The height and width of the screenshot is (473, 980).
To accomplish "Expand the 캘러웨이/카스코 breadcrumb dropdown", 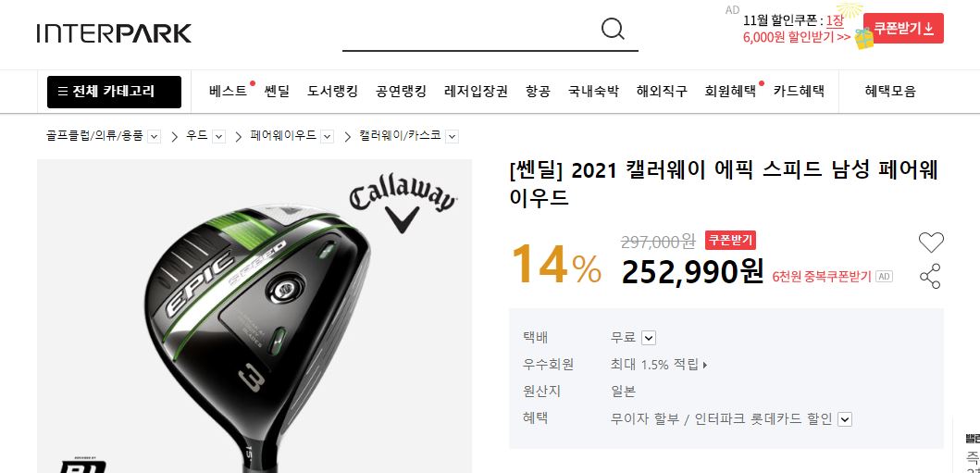I will (453, 136).
